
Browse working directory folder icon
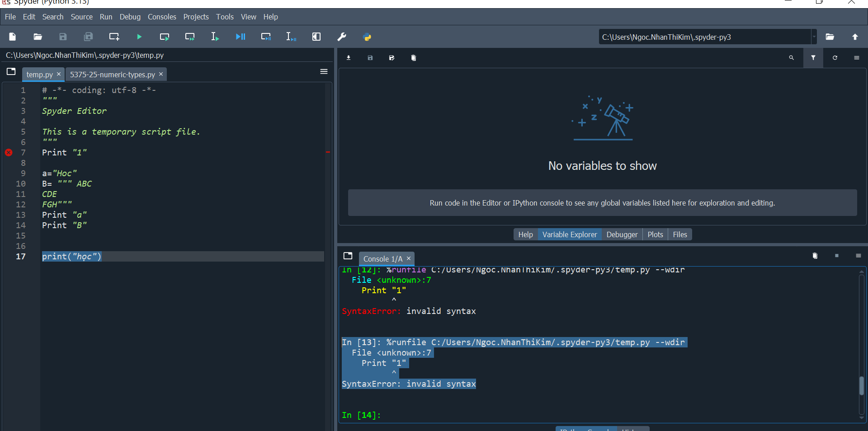830,37
